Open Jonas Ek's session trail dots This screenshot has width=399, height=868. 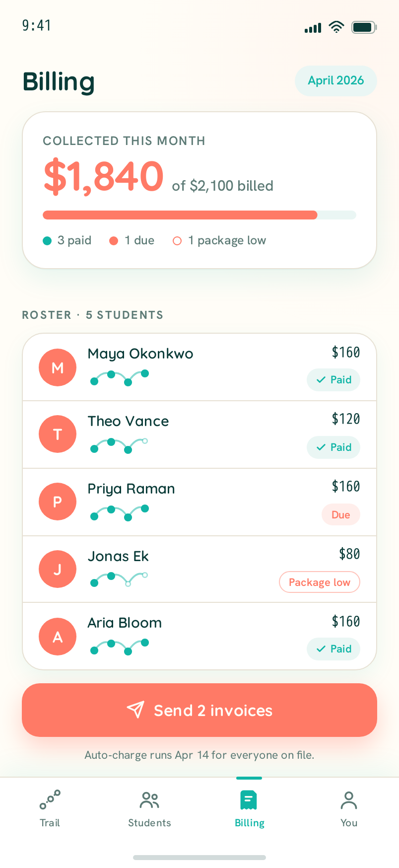[x=119, y=579]
